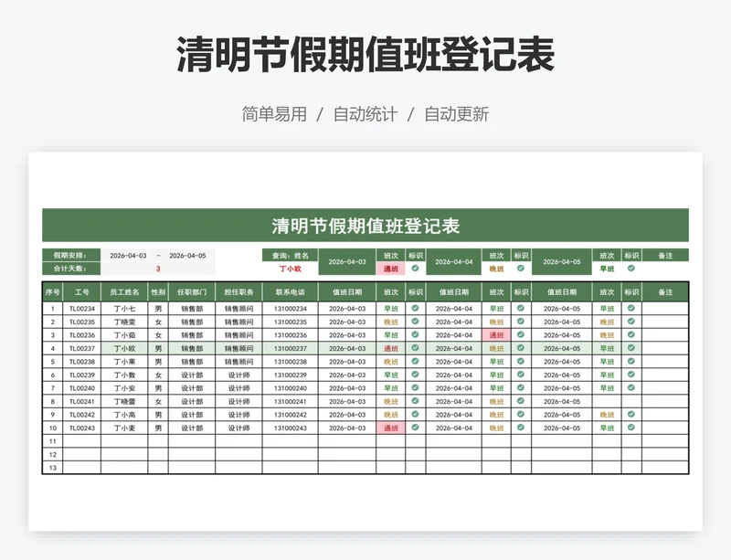Click the 自动统计 subtitle text
The width and height of the screenshot is (731, 560).
tap(365, 114)
